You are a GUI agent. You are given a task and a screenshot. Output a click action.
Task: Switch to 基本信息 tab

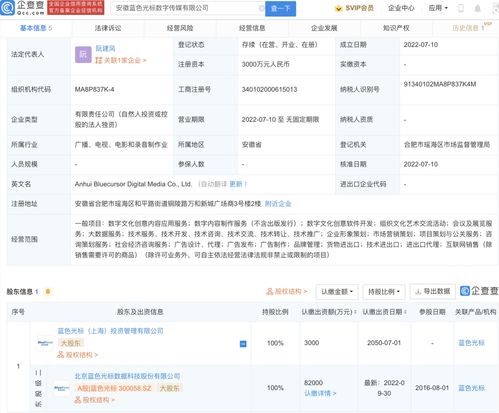[x=36, y=28]
